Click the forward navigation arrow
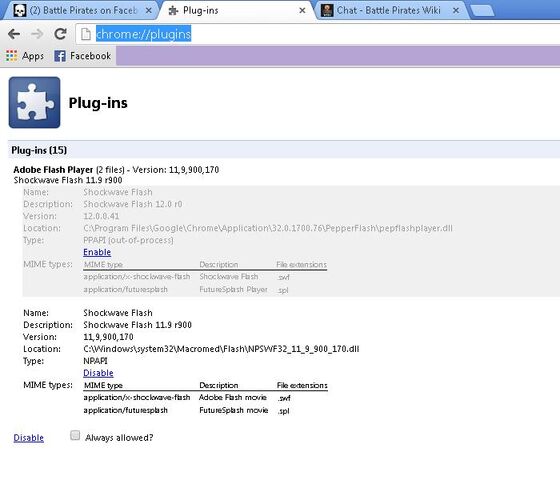This screenshot has height=480, width=560. click(37, 34)
